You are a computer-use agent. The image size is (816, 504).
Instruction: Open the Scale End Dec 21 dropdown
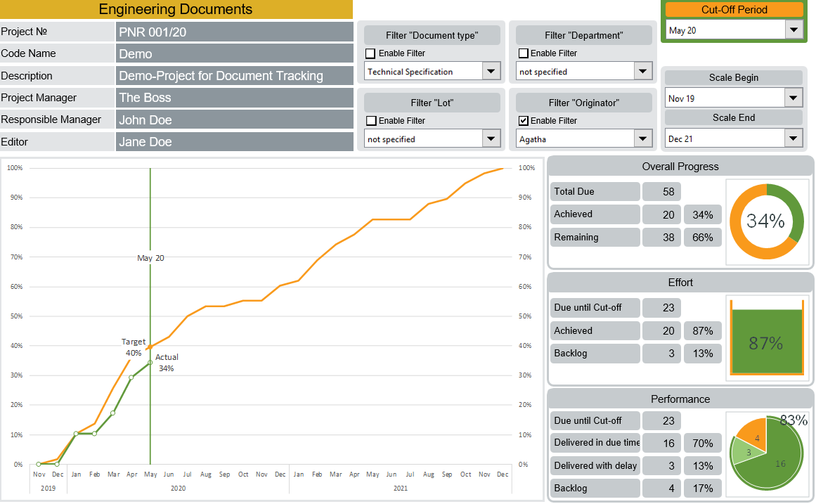(x=794, y=138)
